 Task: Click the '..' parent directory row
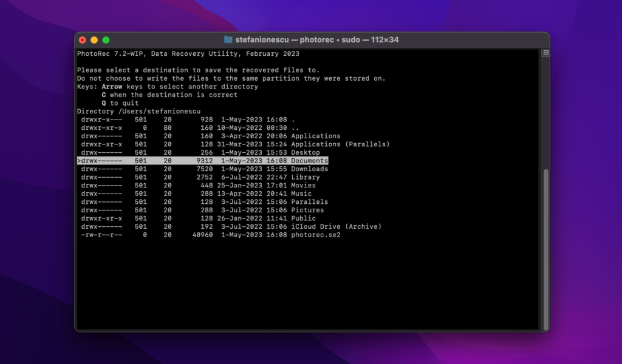[x=190, y=128]
